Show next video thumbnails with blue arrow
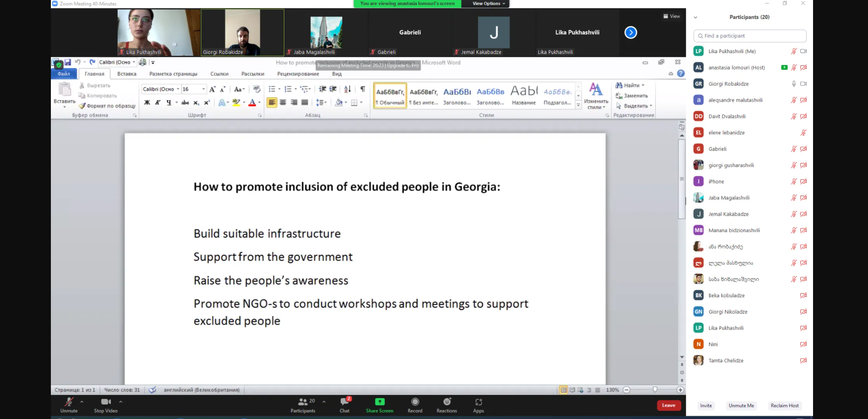 [x=630, y=33]
